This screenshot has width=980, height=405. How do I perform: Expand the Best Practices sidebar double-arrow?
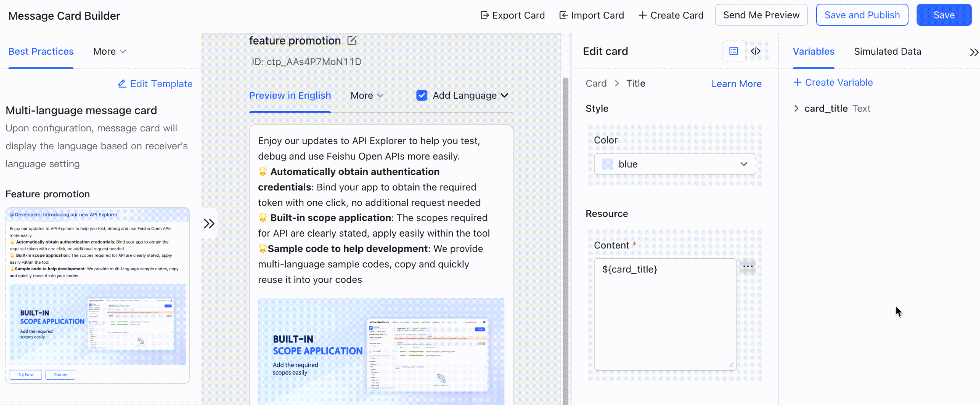click(209, 223)
